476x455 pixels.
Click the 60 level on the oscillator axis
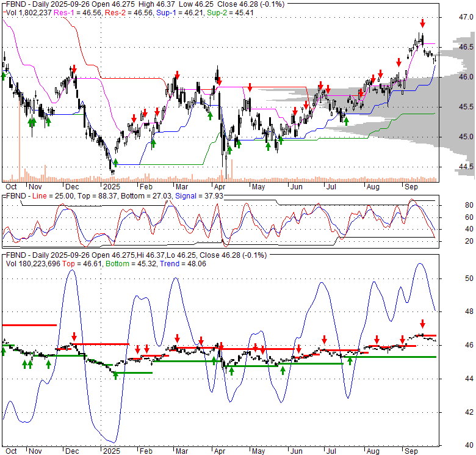pyautogui.click(x=469, y=217)
